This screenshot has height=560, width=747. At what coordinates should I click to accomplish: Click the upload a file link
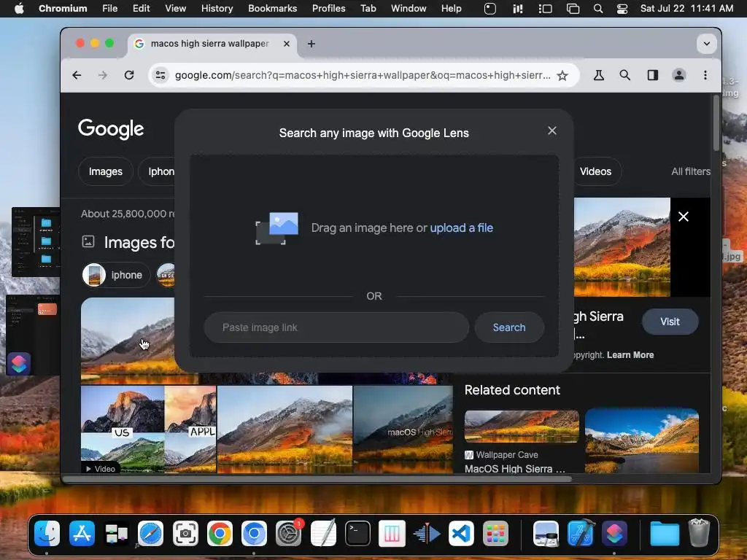click(461, 227)
